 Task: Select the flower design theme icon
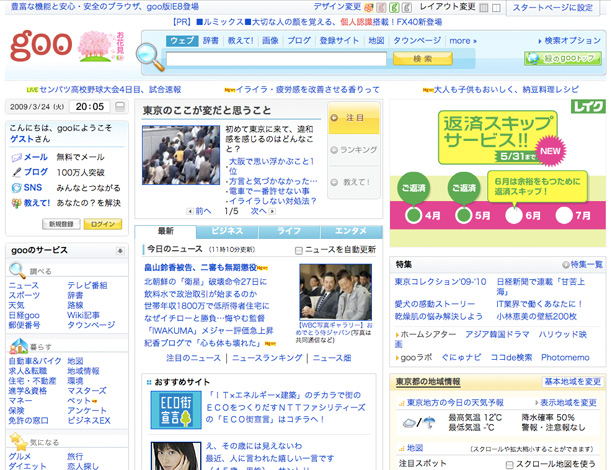(368, 7)
